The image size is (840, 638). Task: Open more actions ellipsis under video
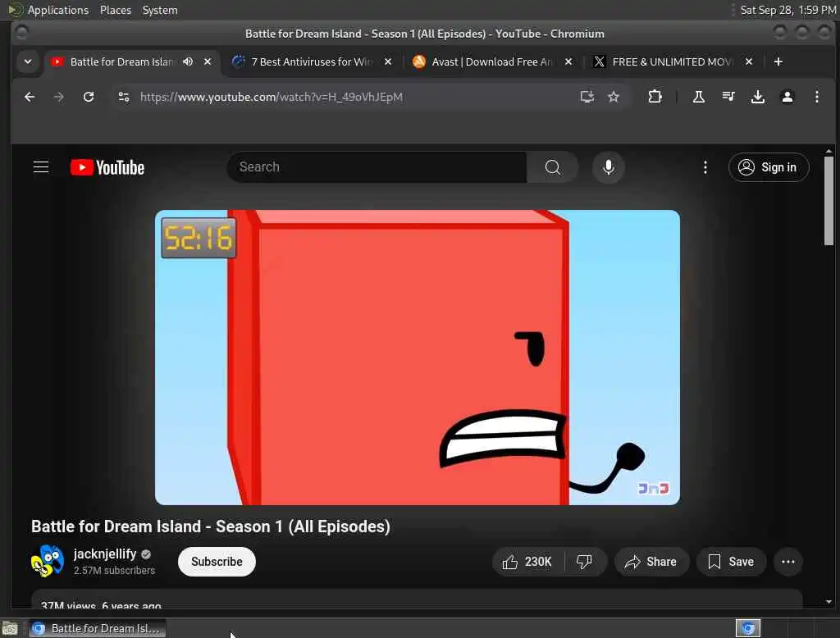pos(787,562)
